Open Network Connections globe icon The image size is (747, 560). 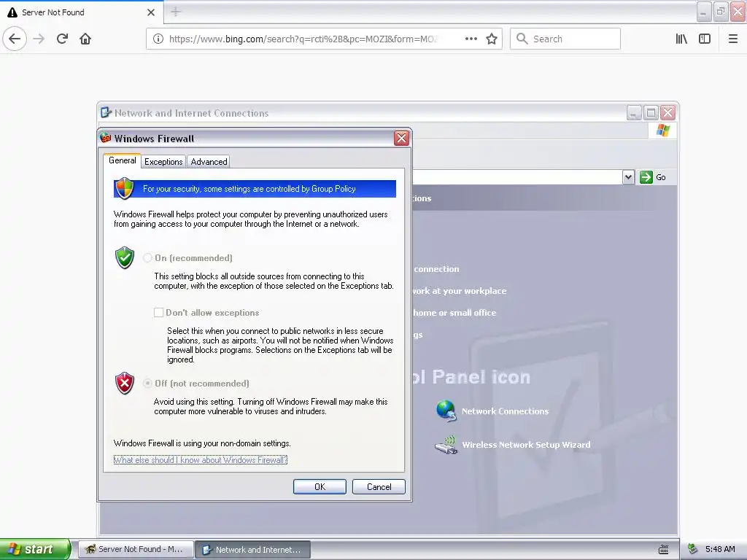pos(446,411)
